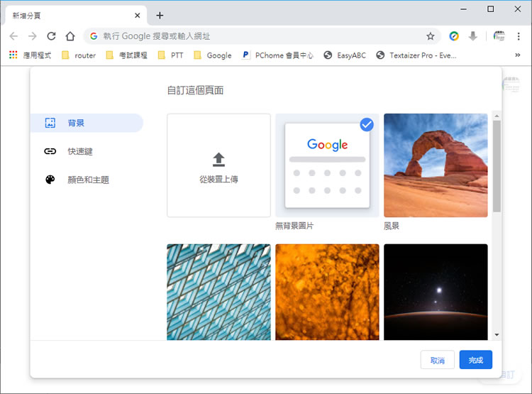Click the 背景 picture frame icon
Viewport: 532px width, 394px height.
pos(50,123)
